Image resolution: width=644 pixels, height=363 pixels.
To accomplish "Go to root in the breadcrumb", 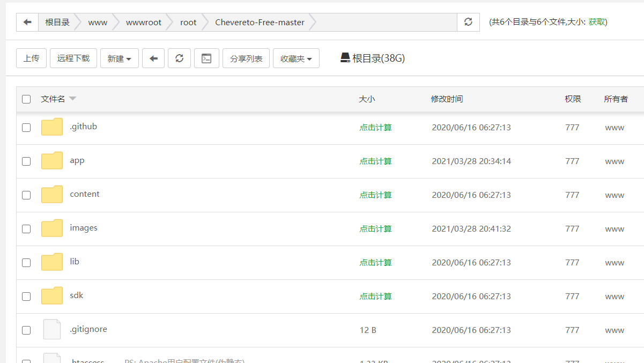I will pyautogui.click(x=188, y=22).
